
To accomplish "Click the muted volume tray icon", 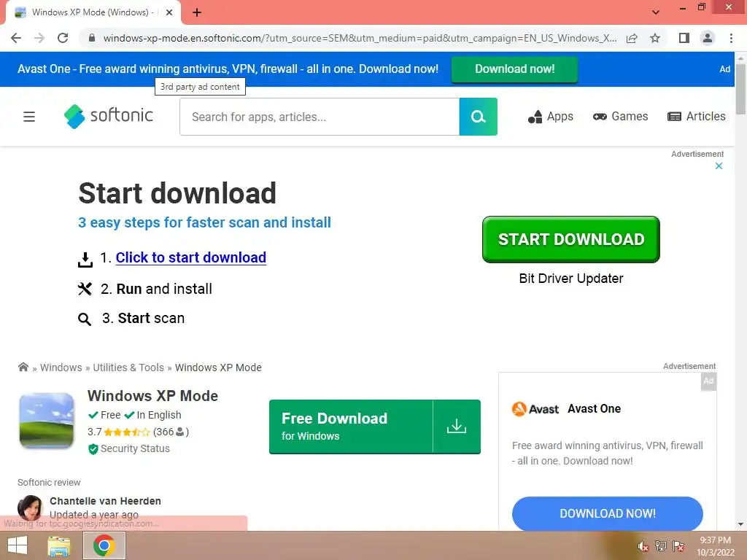I will [x=643, y=546].
